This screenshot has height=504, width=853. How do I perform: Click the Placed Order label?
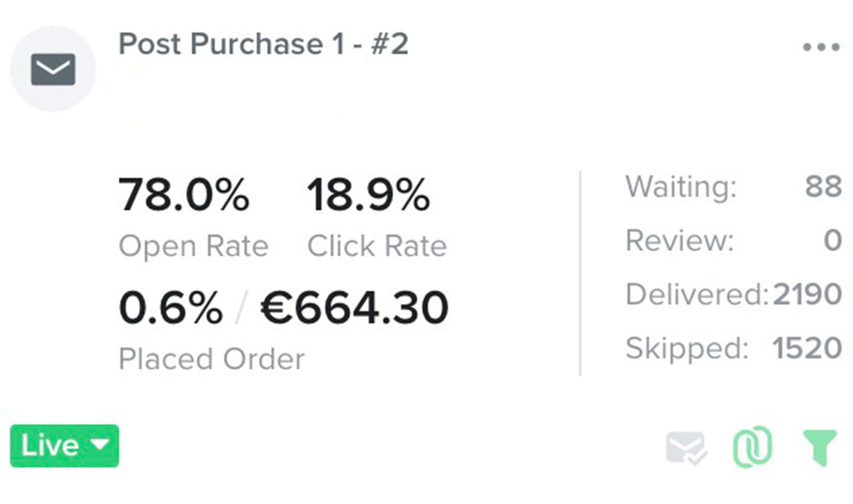pyautogui.click(x=211, y=359)
